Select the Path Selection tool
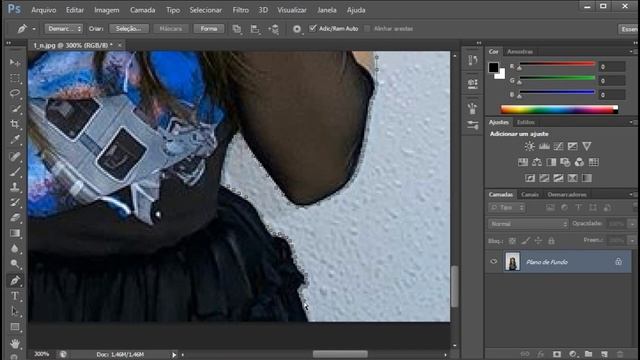Screen dimensions: 640x360 (x=15, y=311)
